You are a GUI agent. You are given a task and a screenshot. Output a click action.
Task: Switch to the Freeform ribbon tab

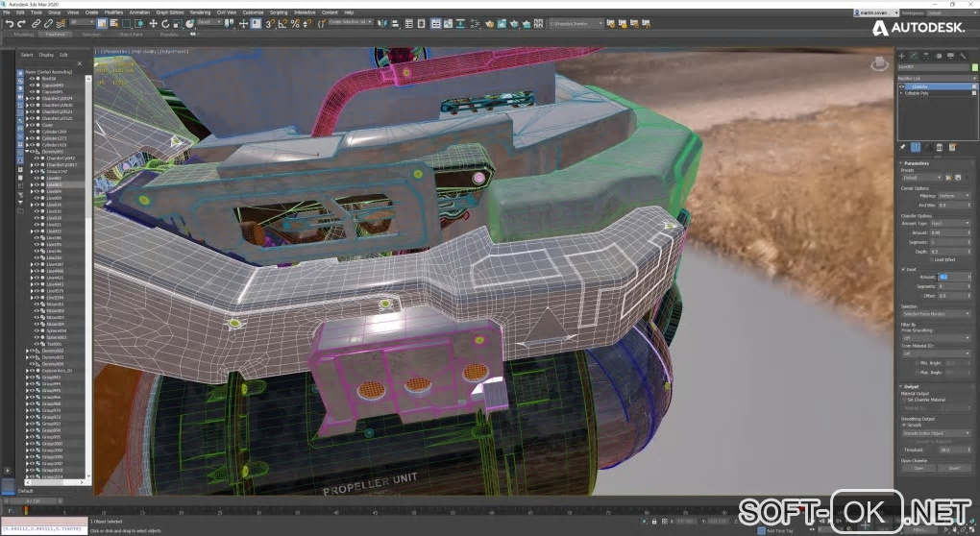point(56,35)
